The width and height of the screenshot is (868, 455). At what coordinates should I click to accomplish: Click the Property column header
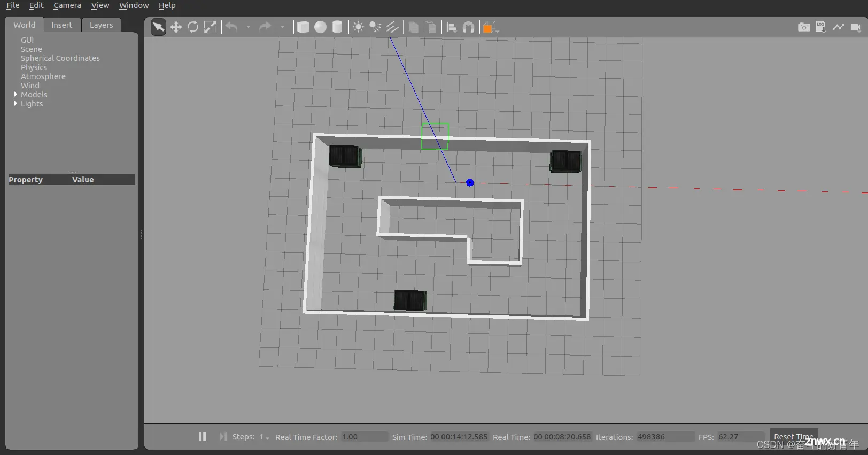26,180
